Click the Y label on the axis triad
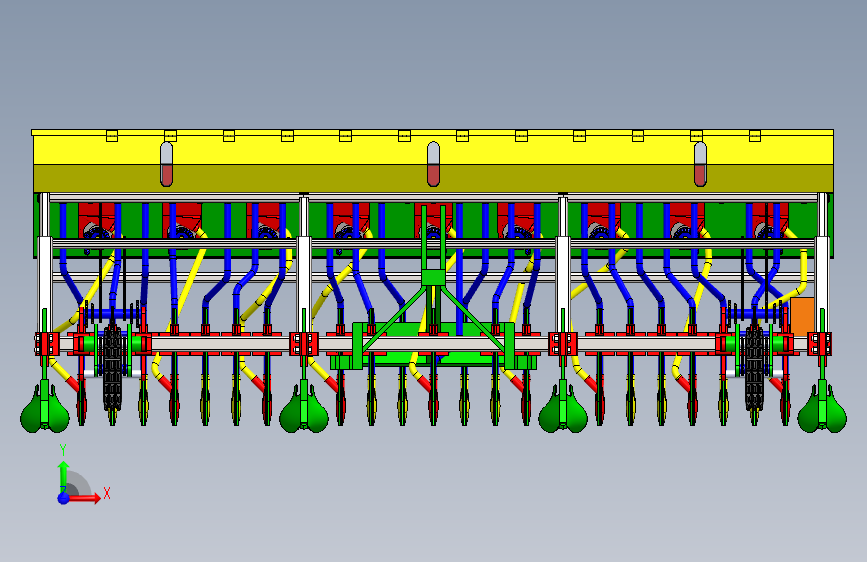Viewport: 867px width, 562px height. 63,450
